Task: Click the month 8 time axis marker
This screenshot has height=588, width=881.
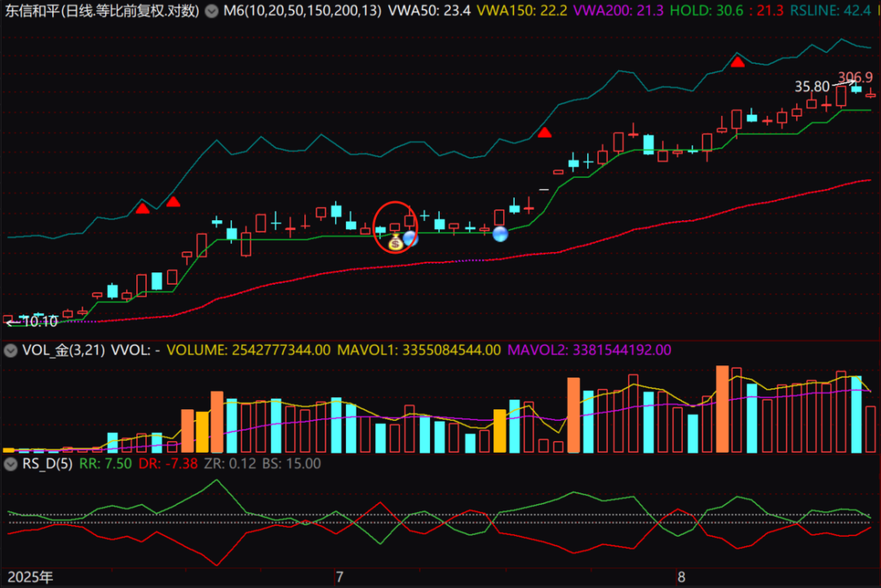Action: [x=681, y=577]
